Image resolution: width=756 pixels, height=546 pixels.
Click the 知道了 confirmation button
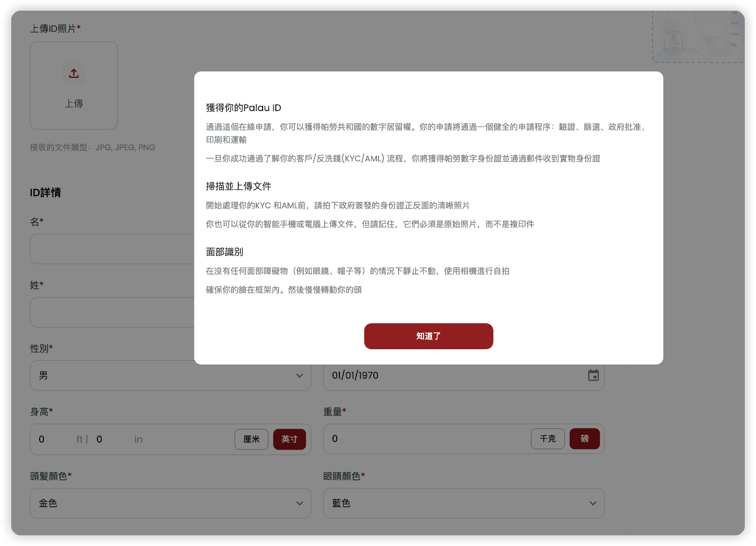(x=428, y=336)
